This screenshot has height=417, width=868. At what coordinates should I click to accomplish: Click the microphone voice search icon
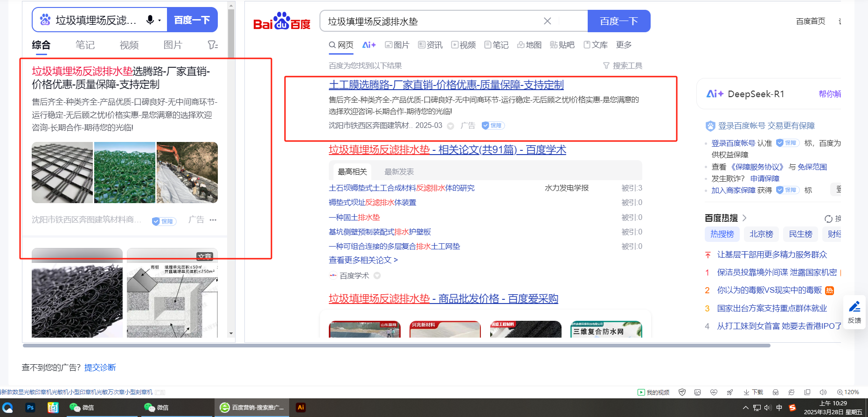tap(150, 20)
